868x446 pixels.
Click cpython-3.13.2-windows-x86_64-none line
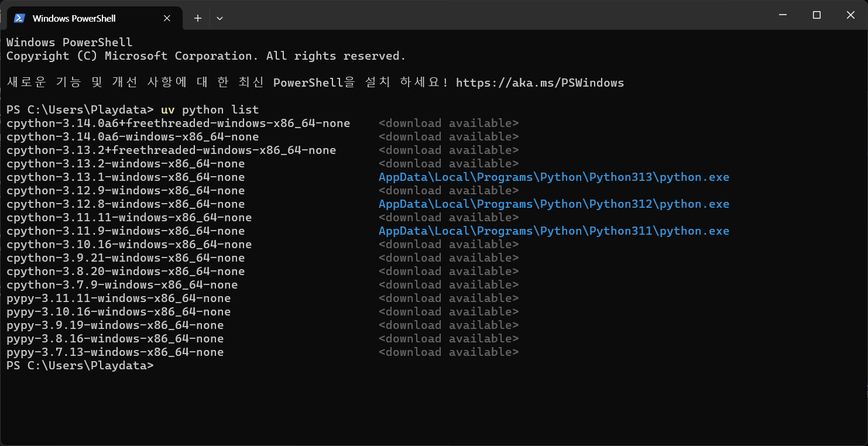coord(126,163)
